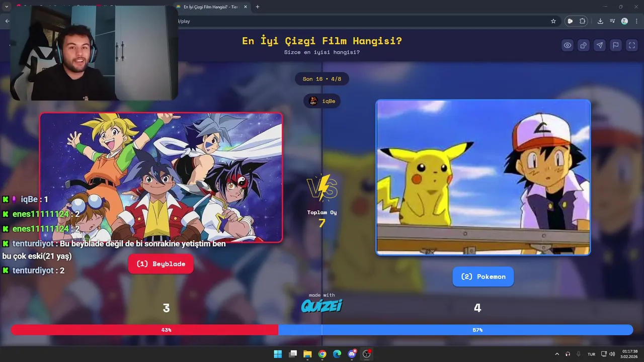Open OBS Studio from the taskbar
Viewport: 644px width, 362px height.
tap(367, 354)
